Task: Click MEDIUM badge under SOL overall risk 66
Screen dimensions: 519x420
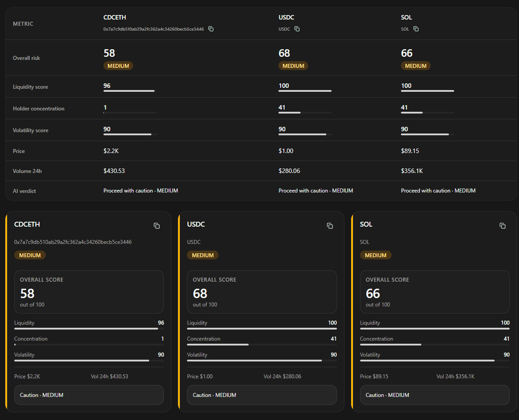Action: 416,66
